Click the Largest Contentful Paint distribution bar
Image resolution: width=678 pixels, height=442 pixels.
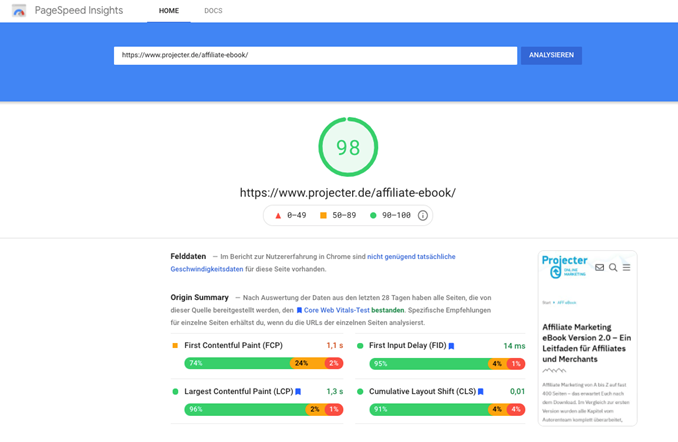click(264, 409)
